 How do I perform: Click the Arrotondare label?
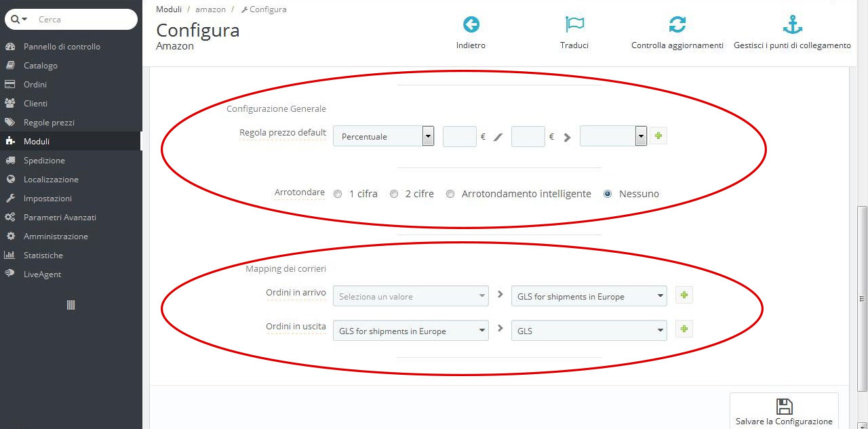(x=300, y=192)
